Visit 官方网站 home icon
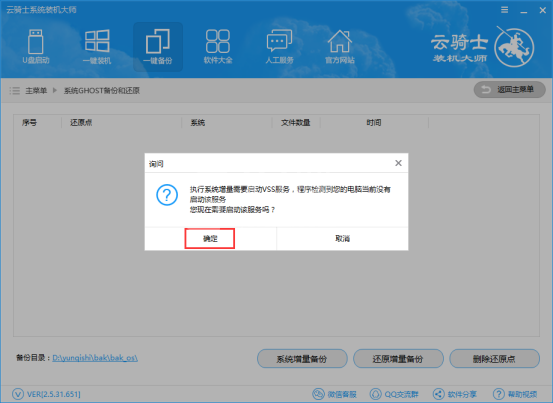The image size is (553, 403). (340, 47)
